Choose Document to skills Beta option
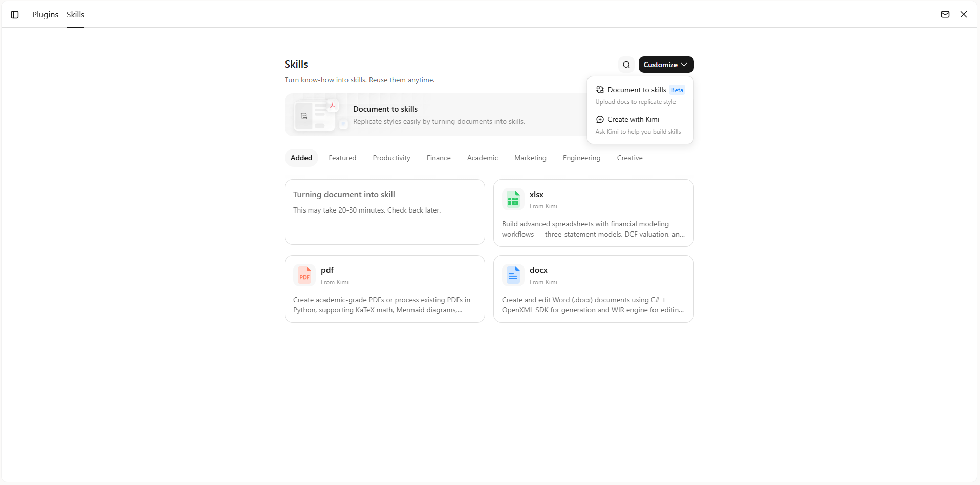Viewport: 980px width, 485px height. click(640, 95)
